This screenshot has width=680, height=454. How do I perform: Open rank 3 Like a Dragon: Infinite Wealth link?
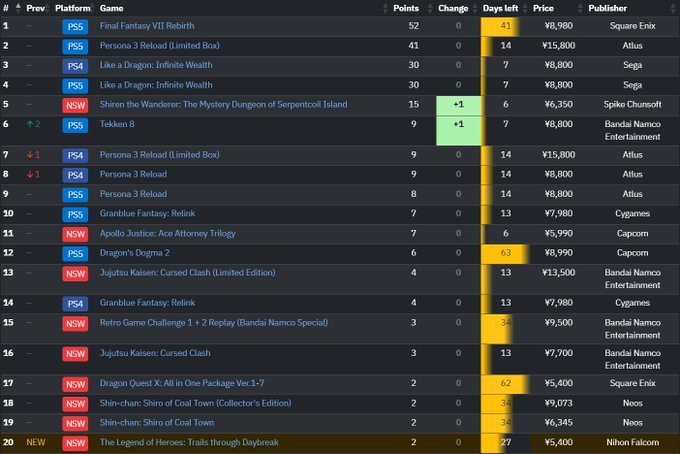pyautogui.click(x=156, y=65)
